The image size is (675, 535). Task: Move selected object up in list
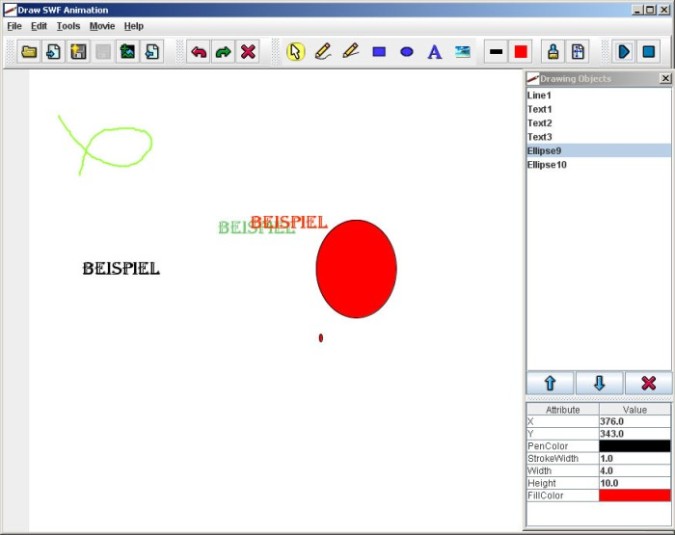click(x=550, y=383)
